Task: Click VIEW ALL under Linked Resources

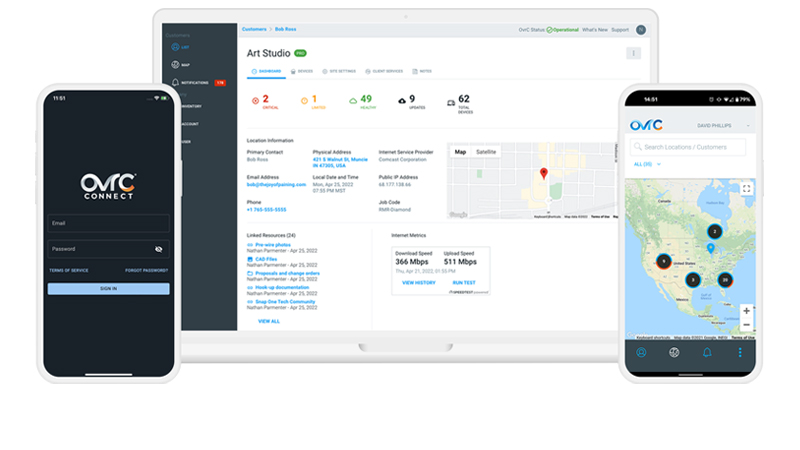Action: pos(269,321)
